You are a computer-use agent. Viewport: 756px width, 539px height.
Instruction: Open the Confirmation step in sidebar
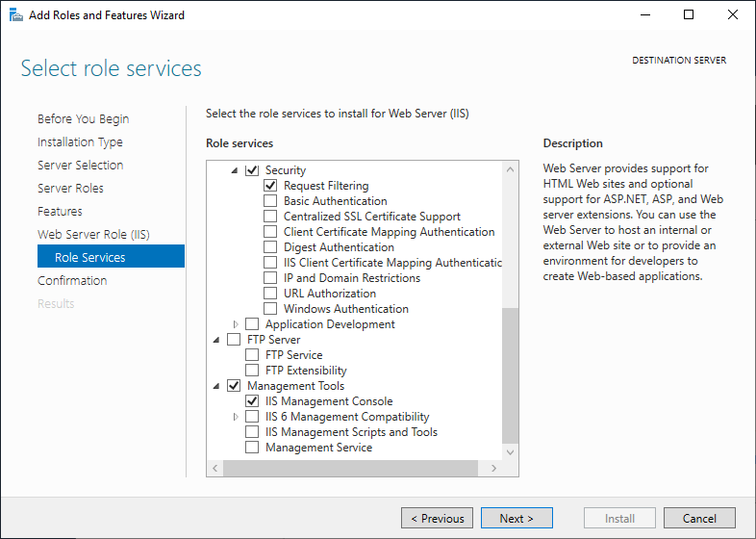[72, 280]
